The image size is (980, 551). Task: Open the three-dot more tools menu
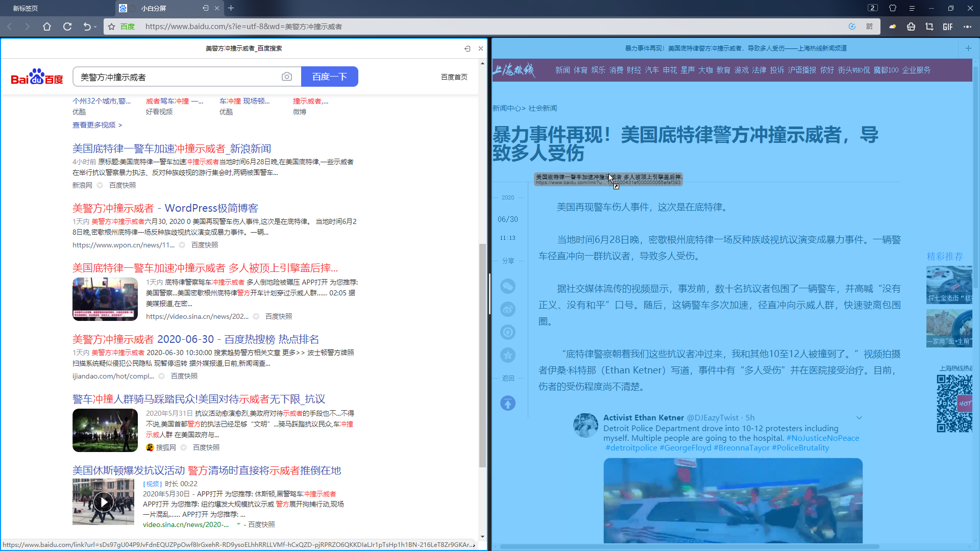967,27
